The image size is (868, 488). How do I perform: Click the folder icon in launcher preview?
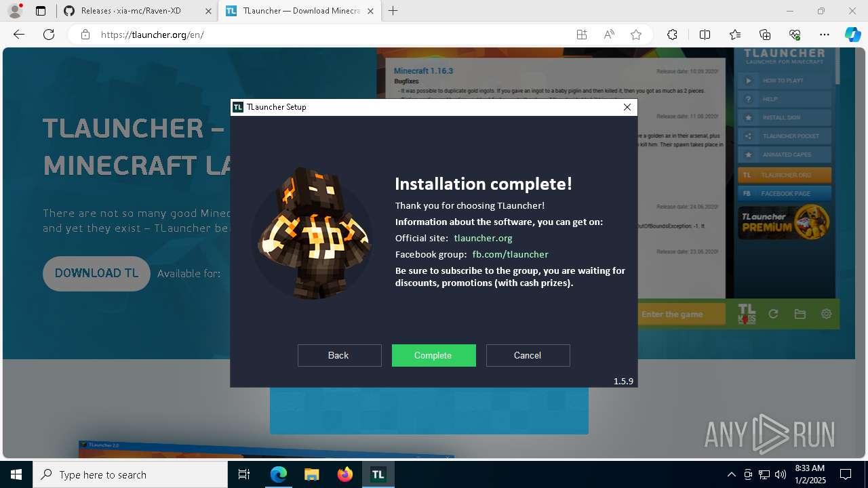point(800,314)
